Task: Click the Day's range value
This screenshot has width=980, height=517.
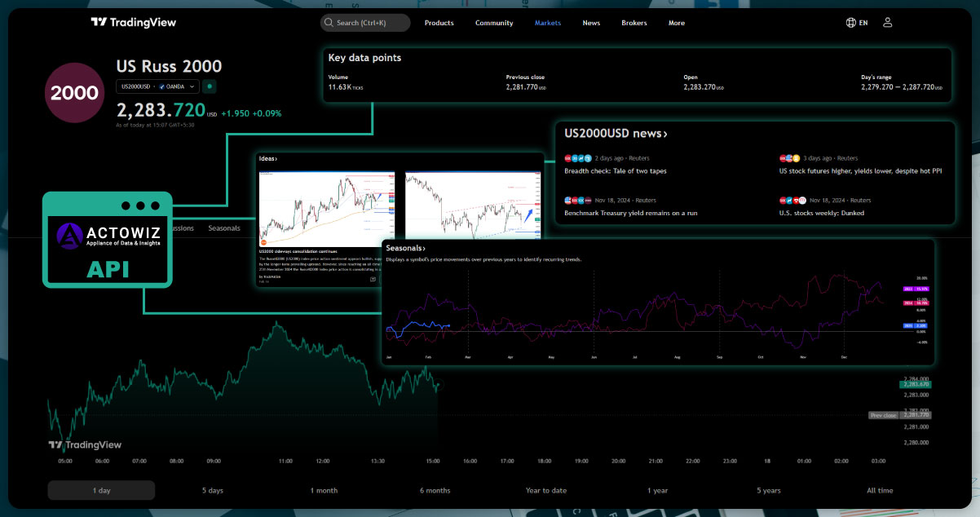Action: [x=903, y=86]
